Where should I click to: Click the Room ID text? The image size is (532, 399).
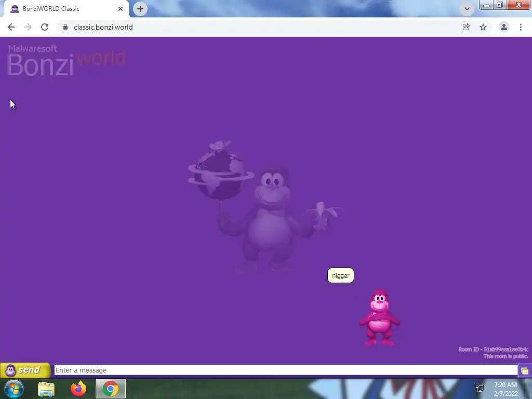tap(494, 350)
